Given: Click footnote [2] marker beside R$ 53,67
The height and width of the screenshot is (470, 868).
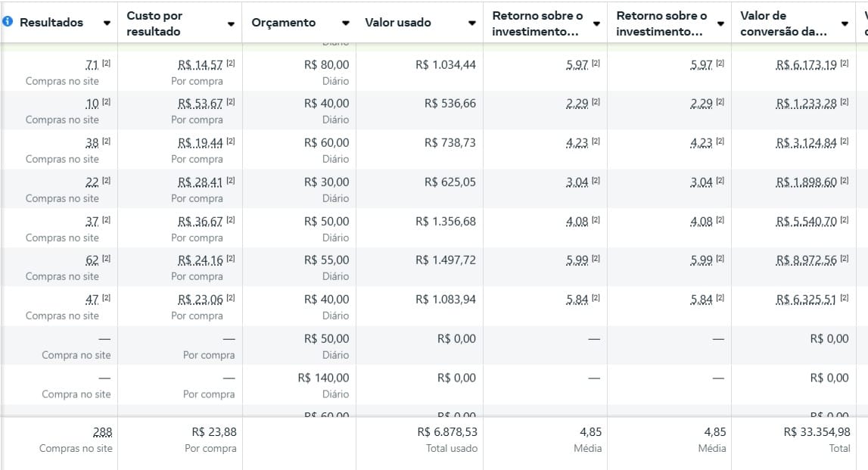Looking at the screenshot, I should click(x=230, y=102).
